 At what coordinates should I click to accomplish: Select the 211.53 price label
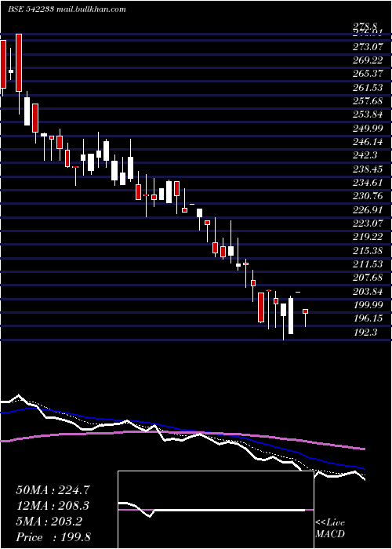click(368, 264)
